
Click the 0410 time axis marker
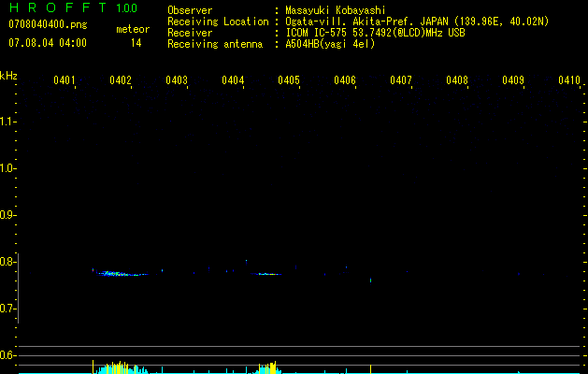tap(569, 80)
